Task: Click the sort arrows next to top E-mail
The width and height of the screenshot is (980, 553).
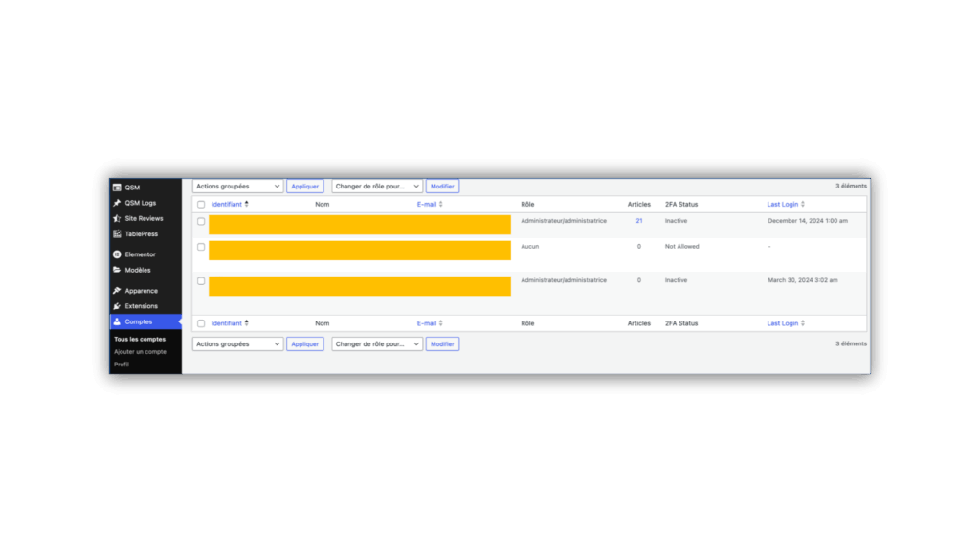Action: pyautogui.click(x=440, y=204)
